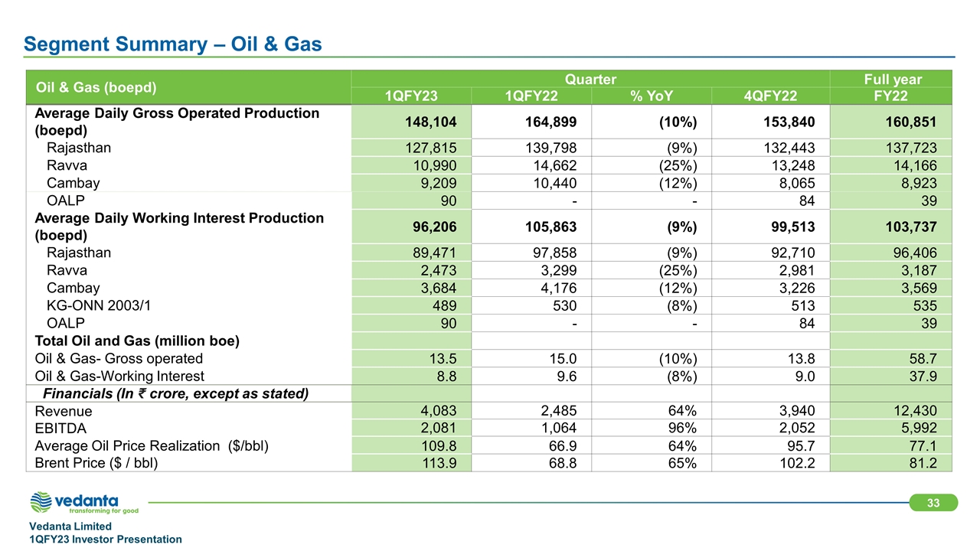Click the Quarter column group header
The width and height of the screenshot is (980, 551).
pyautogui.click(x=590, y=80)
